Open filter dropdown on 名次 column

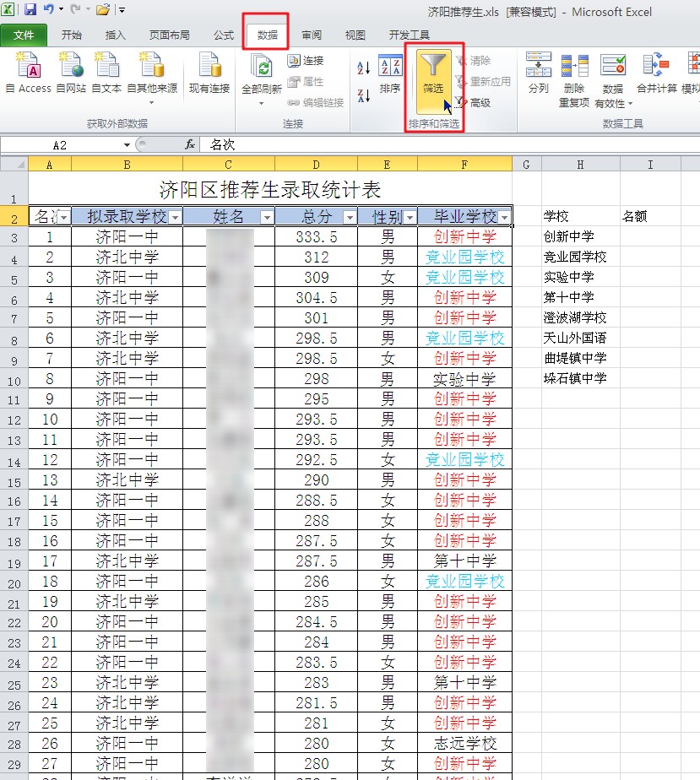point(64,218)
